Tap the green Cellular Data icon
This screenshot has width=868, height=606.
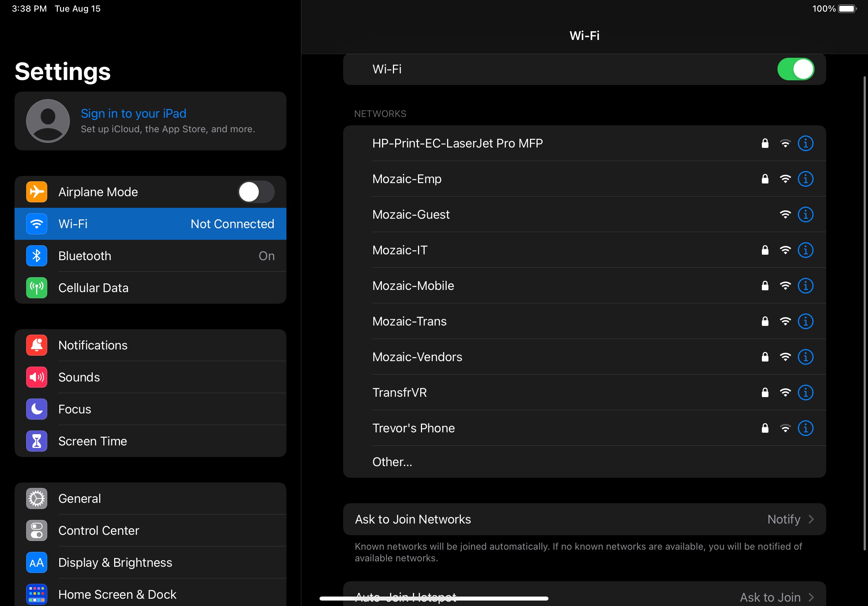[x=37, y=288]
